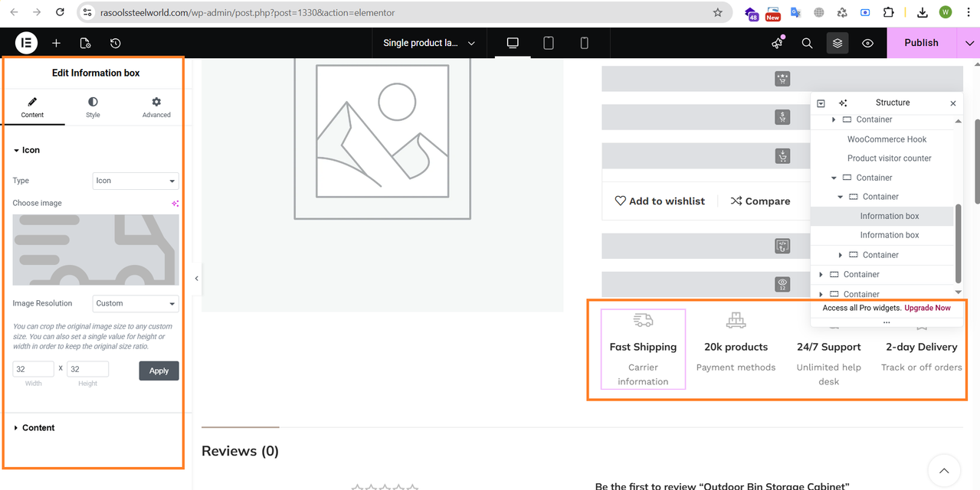Click the Reviews (0) heading

[240, 451]
